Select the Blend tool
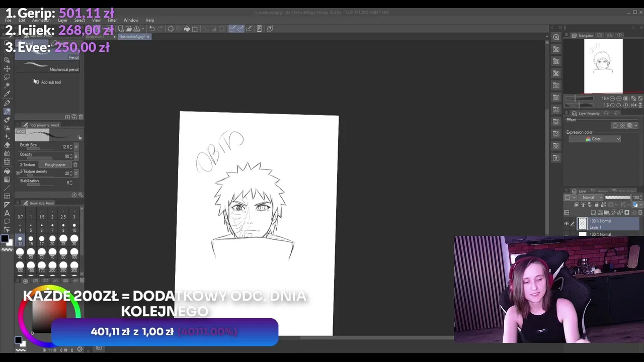 coord(7,154)
